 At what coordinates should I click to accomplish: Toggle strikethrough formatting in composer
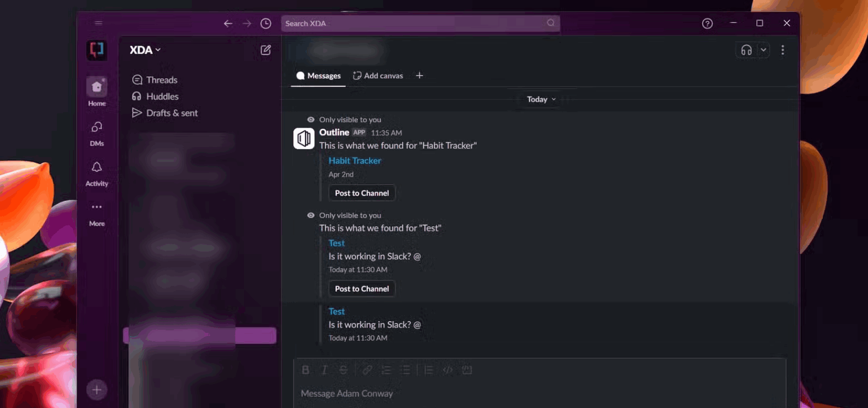tap(343, 370)
